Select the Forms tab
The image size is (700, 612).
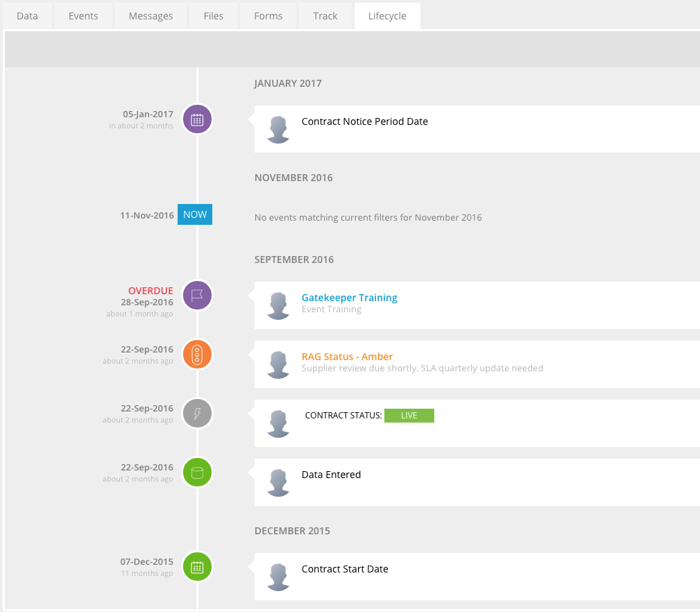coord(268,16)
